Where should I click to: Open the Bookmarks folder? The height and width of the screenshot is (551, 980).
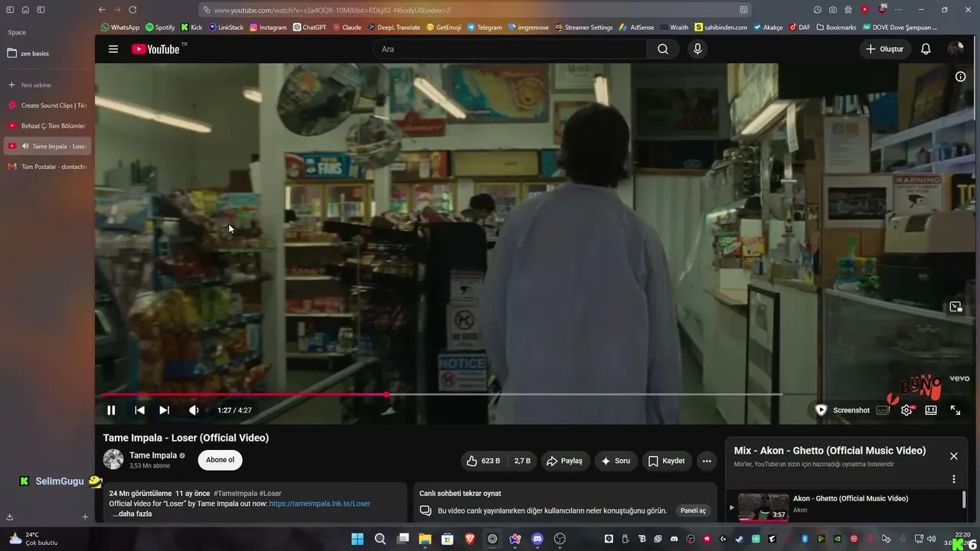836,28
